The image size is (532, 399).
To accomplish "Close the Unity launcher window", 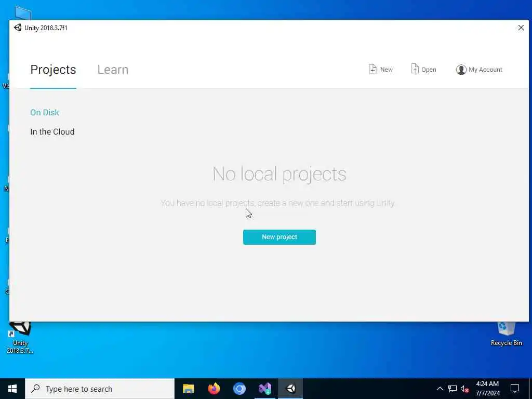I will tap(521, 28).
